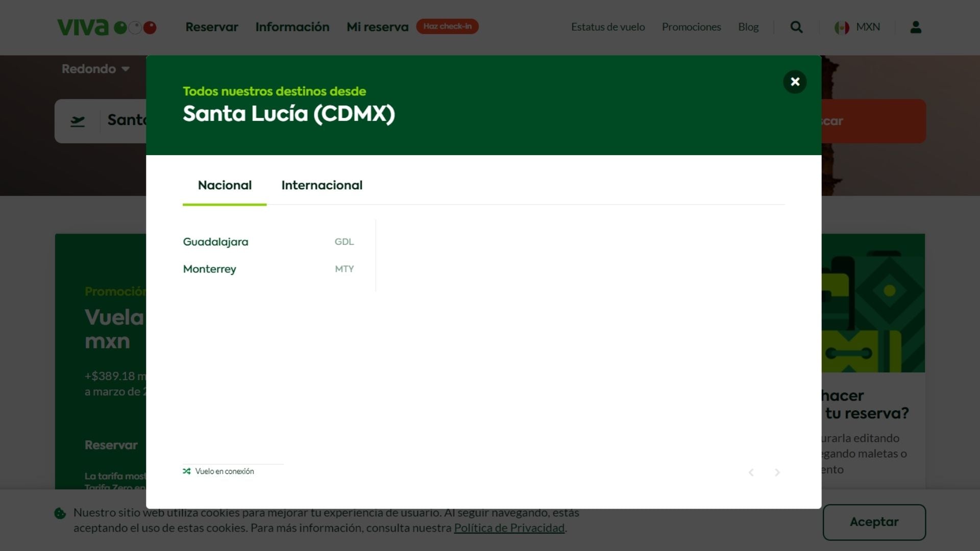The height and width of the screenshot is (551, 980).
Task: Click the departing plane icon
Action: pyautogui.click(x=78, y=121)
